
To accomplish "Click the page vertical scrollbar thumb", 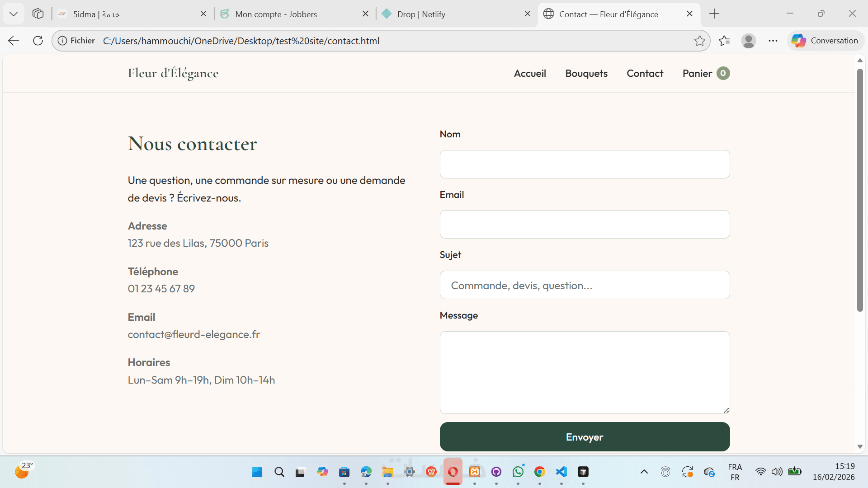I will (860, 190).
